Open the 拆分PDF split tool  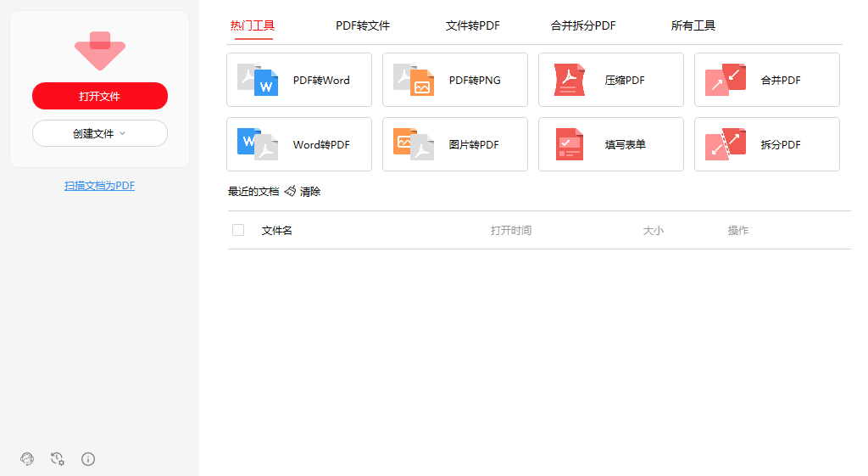pyautogui.click(x=726, y=144)
